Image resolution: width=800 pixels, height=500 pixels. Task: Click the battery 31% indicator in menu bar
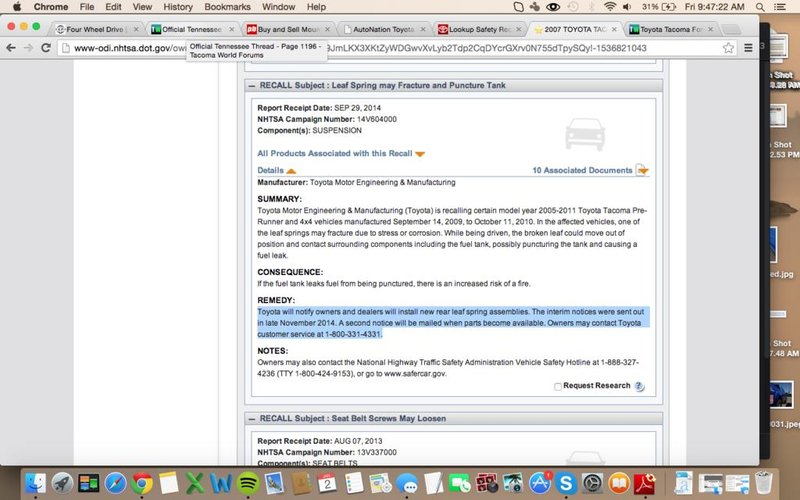(659, 7)
